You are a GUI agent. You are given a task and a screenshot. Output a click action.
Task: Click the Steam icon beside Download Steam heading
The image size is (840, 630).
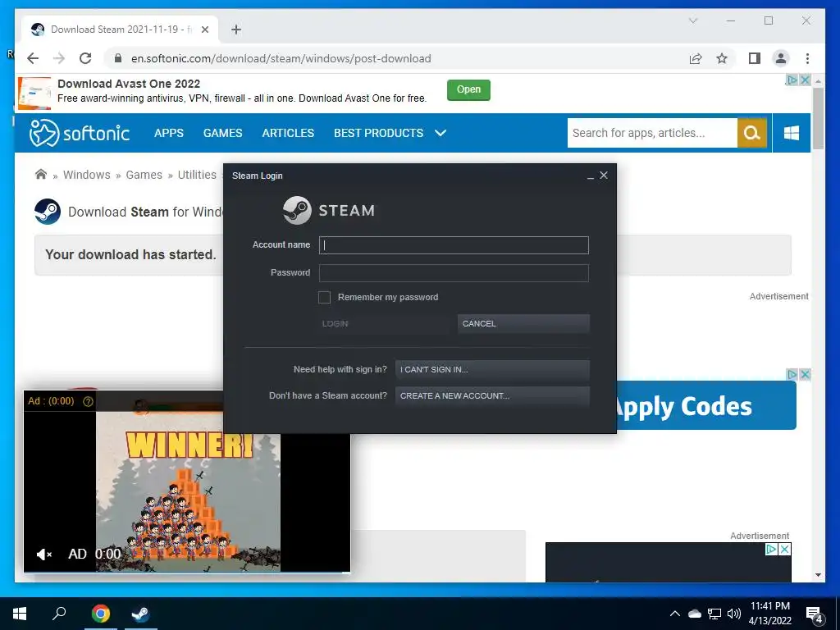click(47, 212)
